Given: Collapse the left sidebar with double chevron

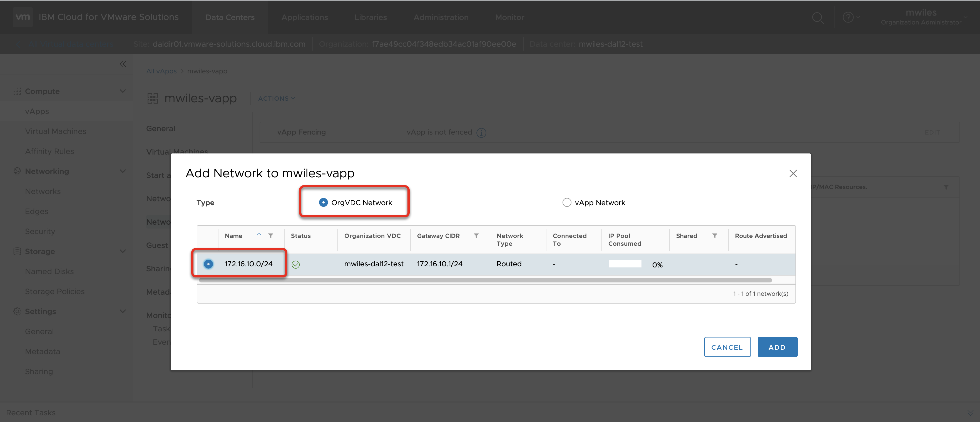Looking at the screenshot, I should coord(123,64).
